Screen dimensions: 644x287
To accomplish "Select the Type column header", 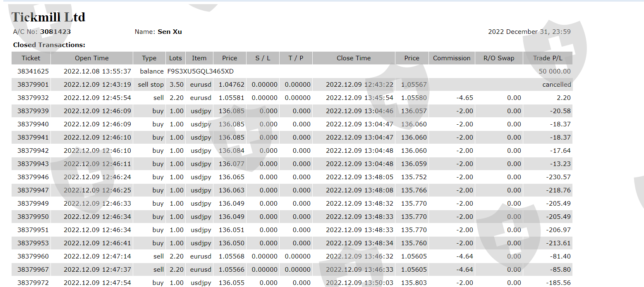I will click(149, 58).
